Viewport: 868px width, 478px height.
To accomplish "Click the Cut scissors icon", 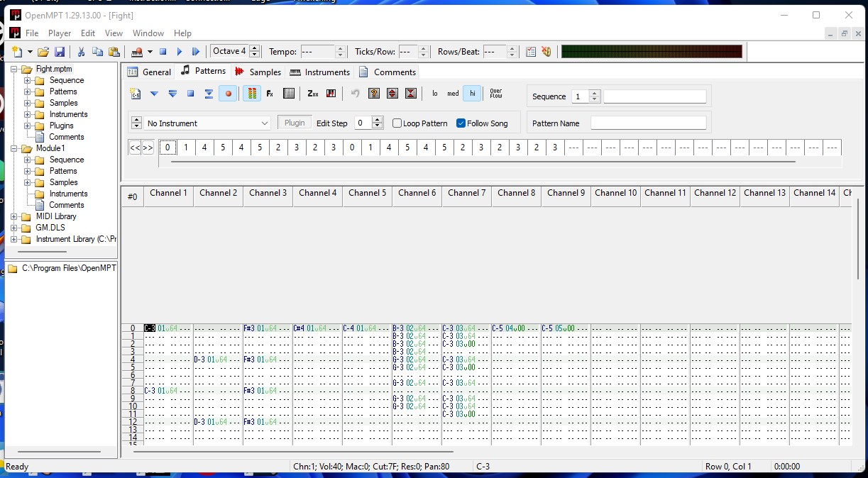I will click(x=81, y=52).
